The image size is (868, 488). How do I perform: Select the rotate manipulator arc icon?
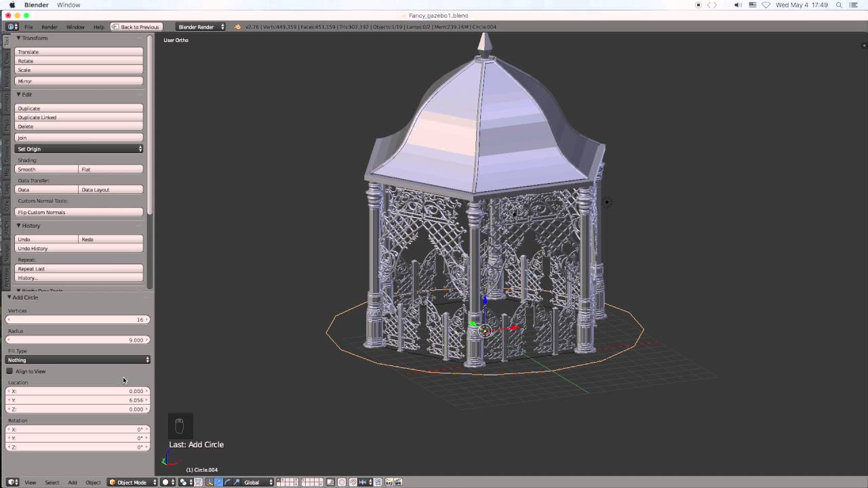(227, 482)
